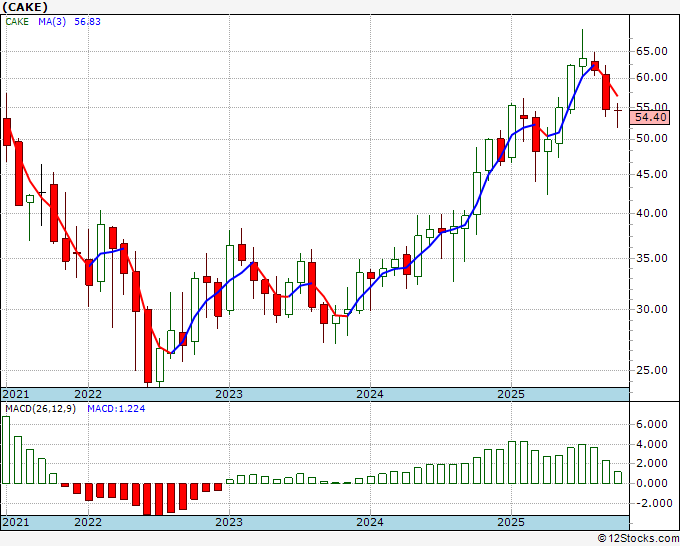Image resolution: width=680 pixels, height=546 pixels.
Task: Click 2022 on the price chart timeline
Action: click(88, 394)
